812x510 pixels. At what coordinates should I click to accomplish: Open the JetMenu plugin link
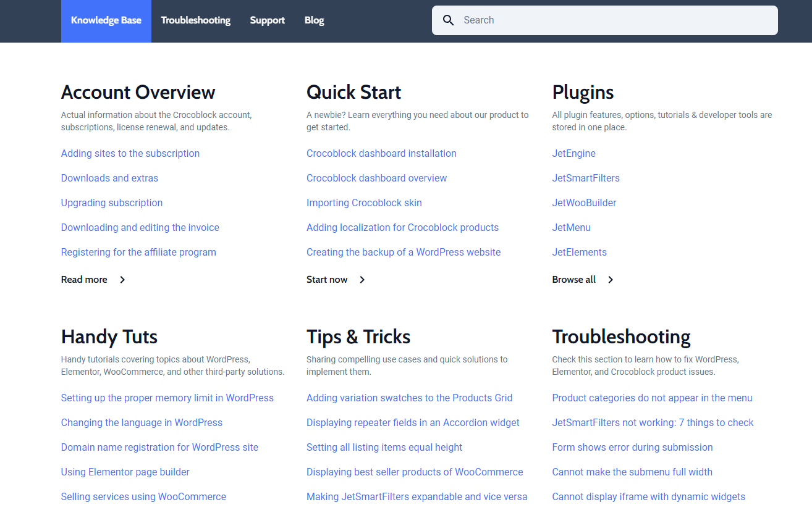coord(572,227)
